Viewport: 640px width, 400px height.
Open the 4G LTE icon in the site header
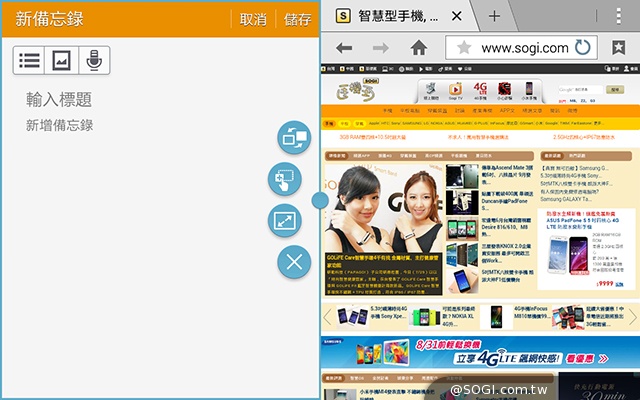[x=480, y=91]
